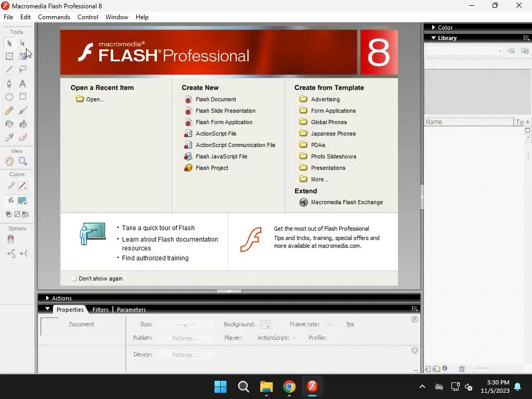Open the Advertising templates folder
Image resolution: width=532 pixels, height=399 pixels.
[320, 99]
